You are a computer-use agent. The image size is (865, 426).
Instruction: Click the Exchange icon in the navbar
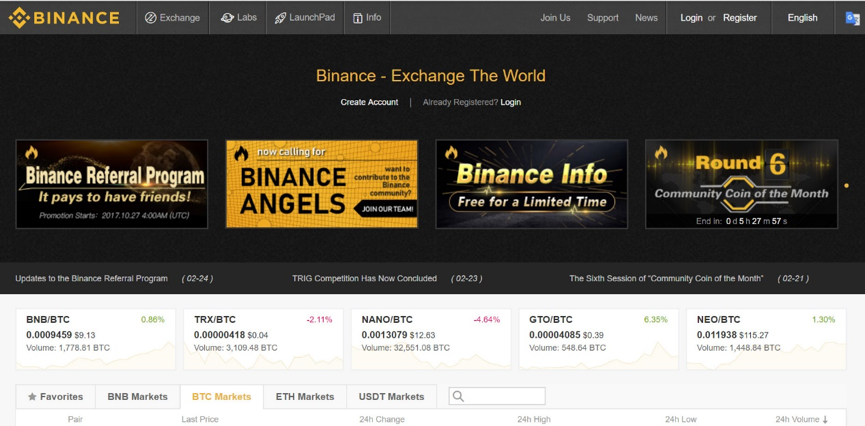tap(151, 18)
